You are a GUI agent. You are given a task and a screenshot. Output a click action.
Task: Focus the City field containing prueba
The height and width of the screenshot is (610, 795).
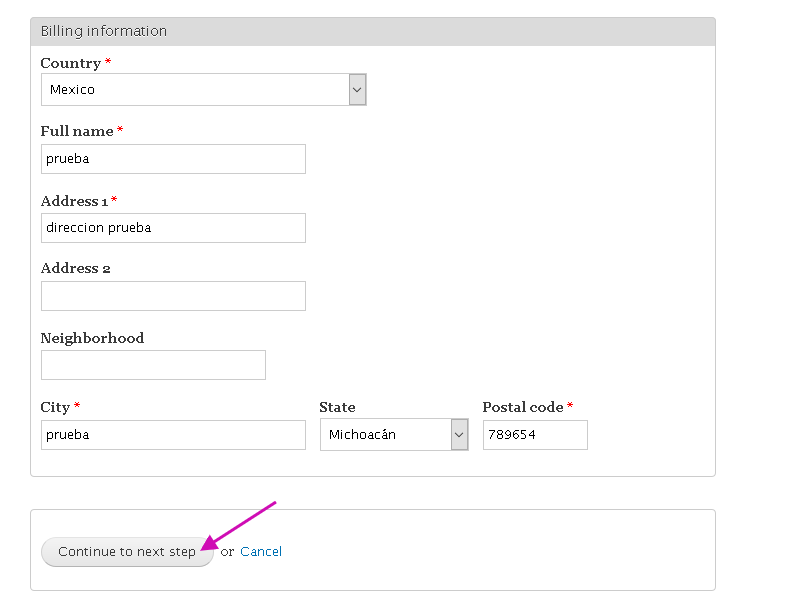click(173, 435)
